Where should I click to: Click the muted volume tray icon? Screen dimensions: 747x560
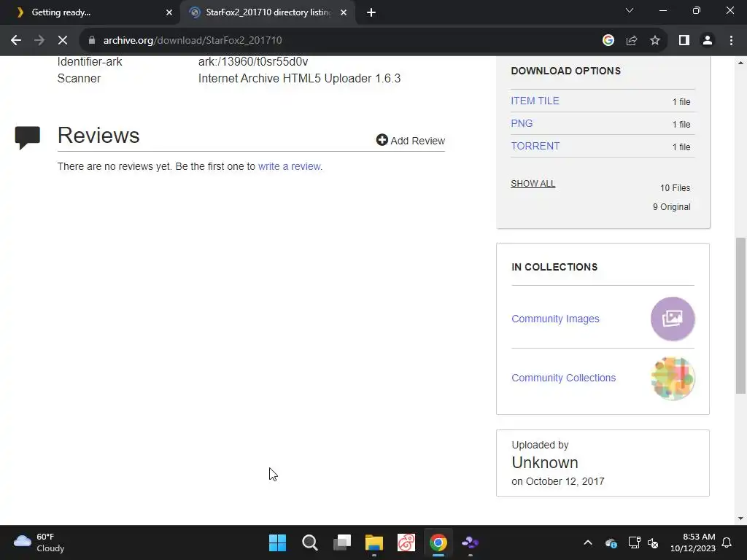coord(653,542)
